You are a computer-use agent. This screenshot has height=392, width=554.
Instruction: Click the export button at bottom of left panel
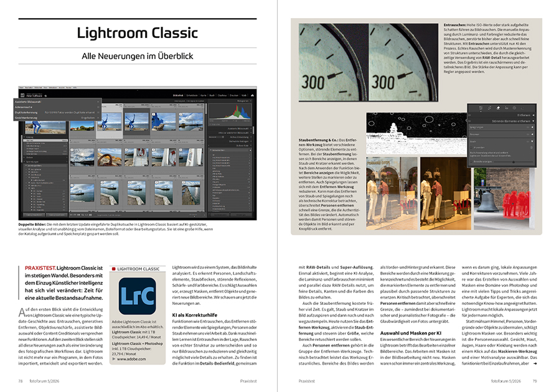(57, 215)
